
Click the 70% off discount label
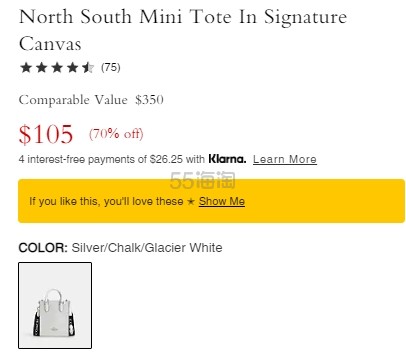point(116,134)
